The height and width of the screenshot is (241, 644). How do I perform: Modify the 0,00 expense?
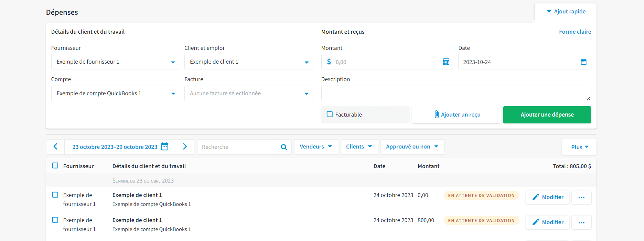point(547,197)
